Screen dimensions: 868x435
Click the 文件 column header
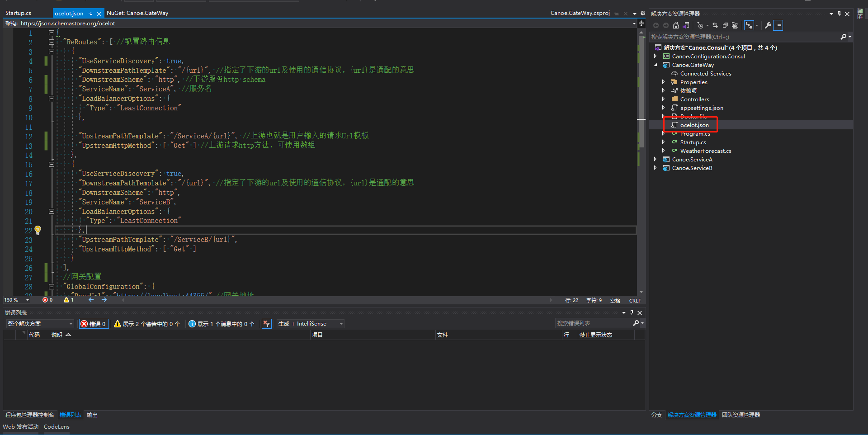[443, 335]
